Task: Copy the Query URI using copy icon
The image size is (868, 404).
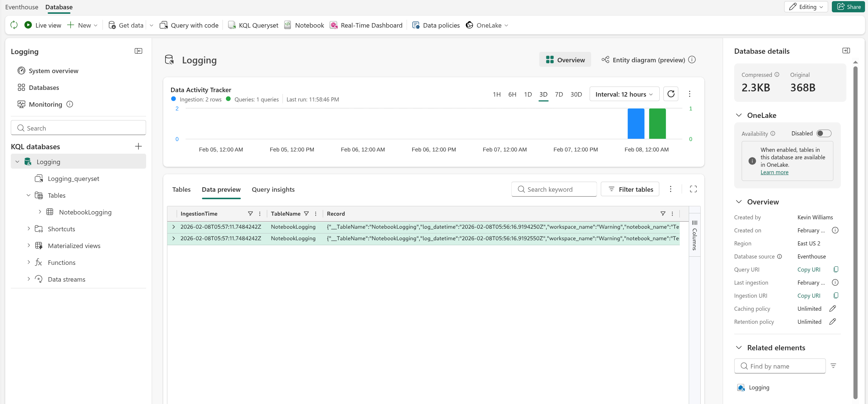Action: [x=836, y=269]
